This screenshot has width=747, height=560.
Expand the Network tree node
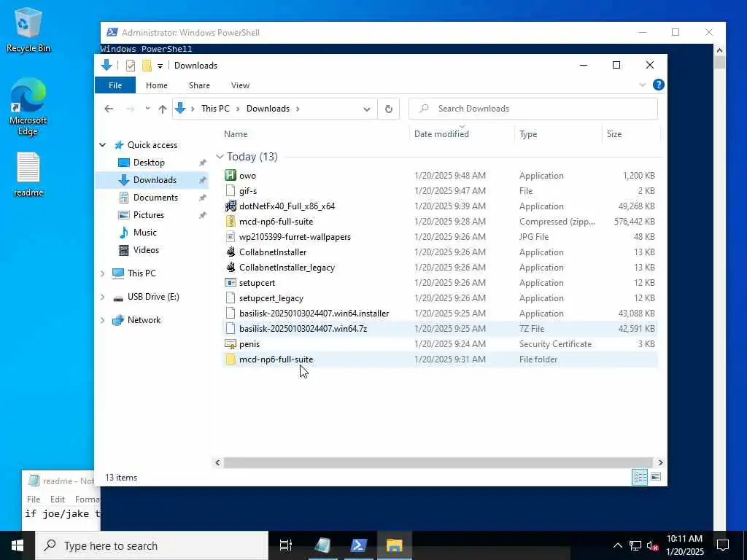pos(102,320)
